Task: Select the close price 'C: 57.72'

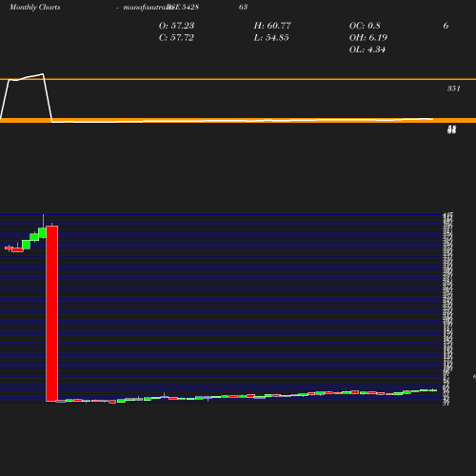Action: pyautogui.click(x=176, y=38)
